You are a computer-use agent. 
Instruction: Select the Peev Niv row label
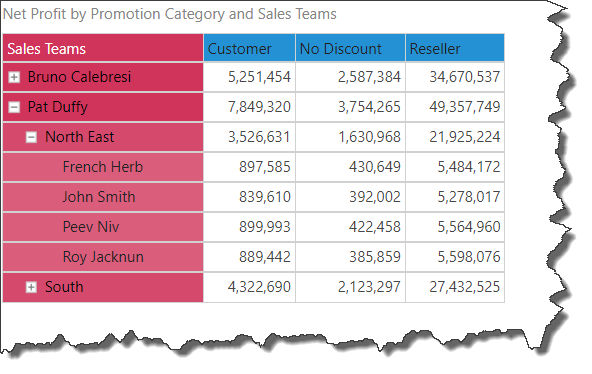(91, 227)
